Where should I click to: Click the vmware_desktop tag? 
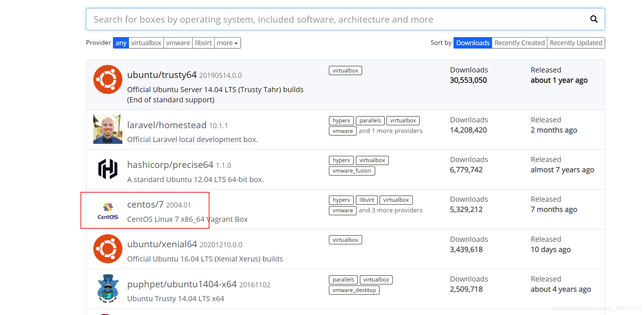pos(354,290)
